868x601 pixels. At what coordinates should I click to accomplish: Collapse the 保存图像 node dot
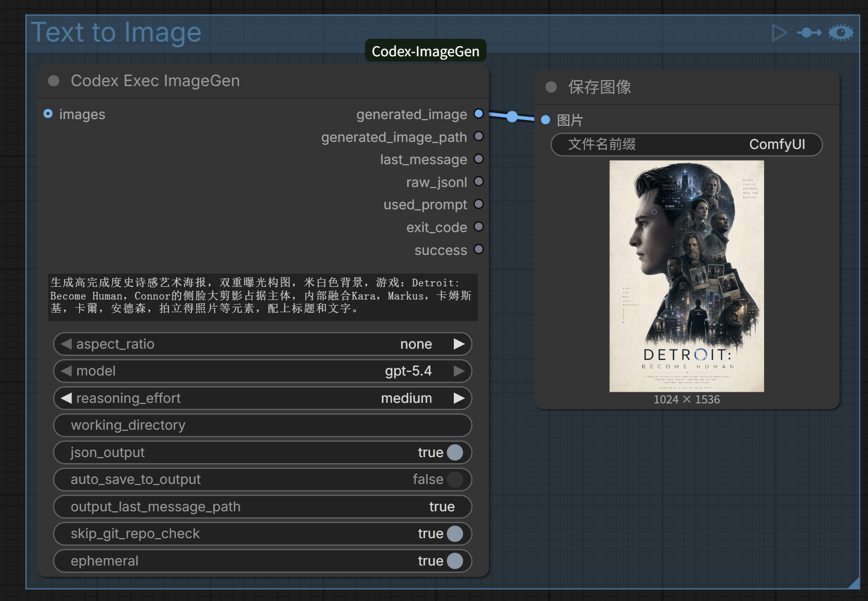click(x=551, y=87)
